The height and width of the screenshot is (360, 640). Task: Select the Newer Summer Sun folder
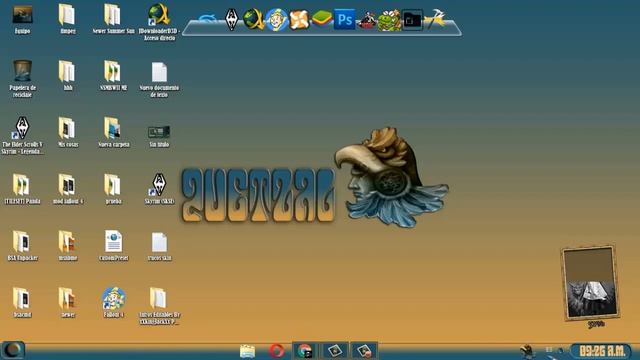(x=112, y=15)
